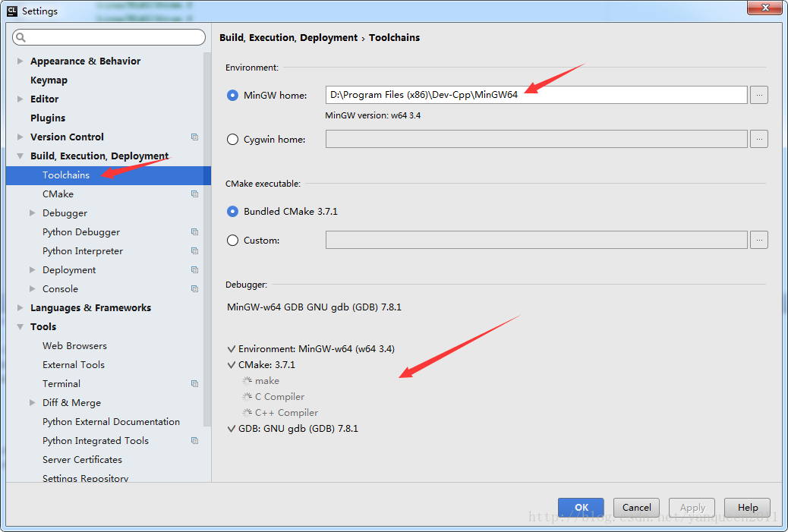Viewport: 788px width, 532px height.
Task: Collapse the Tools section
Action: 20,327
